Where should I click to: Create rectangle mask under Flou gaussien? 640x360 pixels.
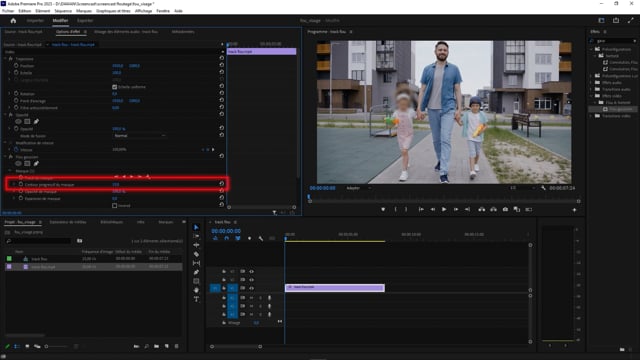pyautogui.click(x=27, y=164)
